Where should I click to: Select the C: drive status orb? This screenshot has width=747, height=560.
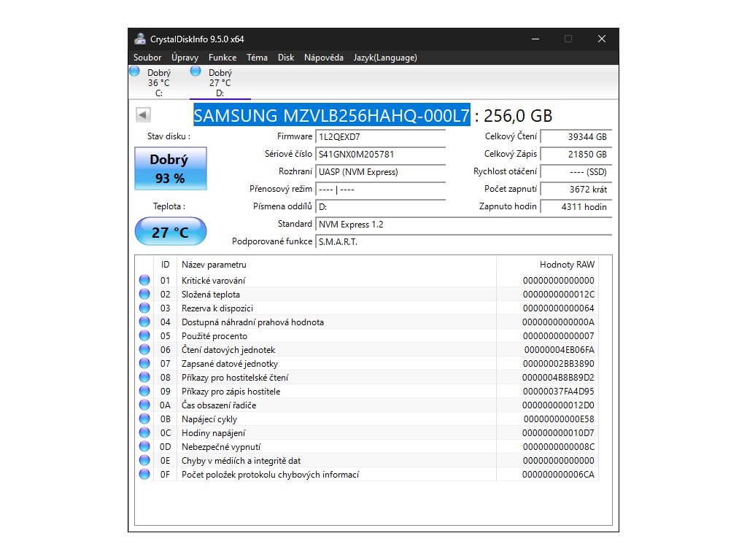(135, 71)
